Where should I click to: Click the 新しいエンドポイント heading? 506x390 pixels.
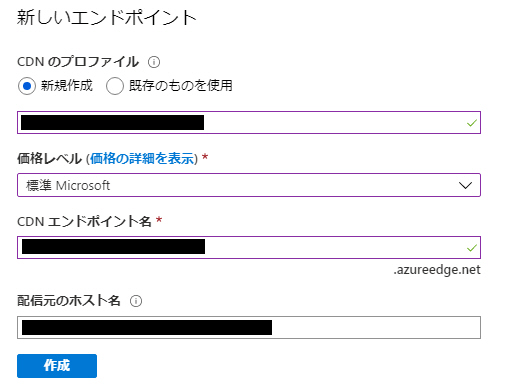106,17
